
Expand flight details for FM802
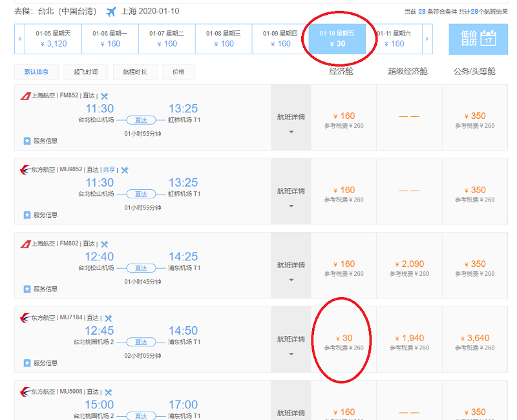(291, 266)
